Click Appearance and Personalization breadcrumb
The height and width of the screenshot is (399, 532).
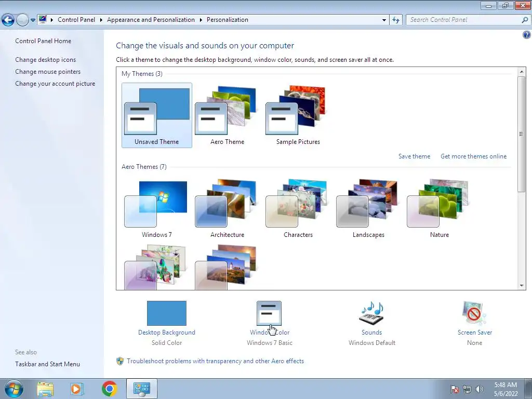tap(151, 20)
